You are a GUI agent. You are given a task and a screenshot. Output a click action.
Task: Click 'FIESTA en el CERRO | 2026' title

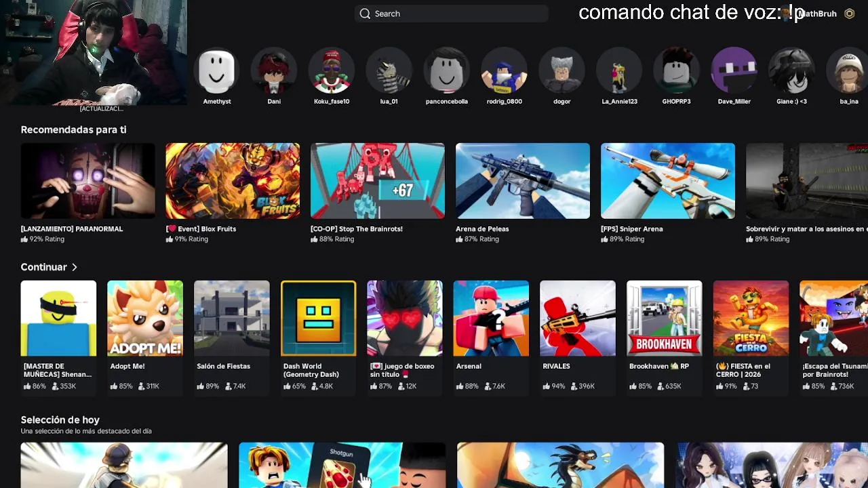(743, 370)
